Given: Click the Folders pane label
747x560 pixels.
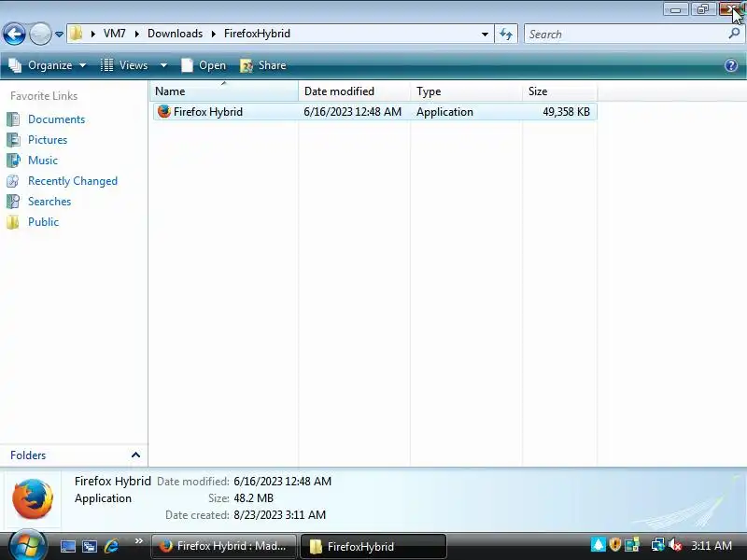Looking at the screenshot, I should (28, 455).
